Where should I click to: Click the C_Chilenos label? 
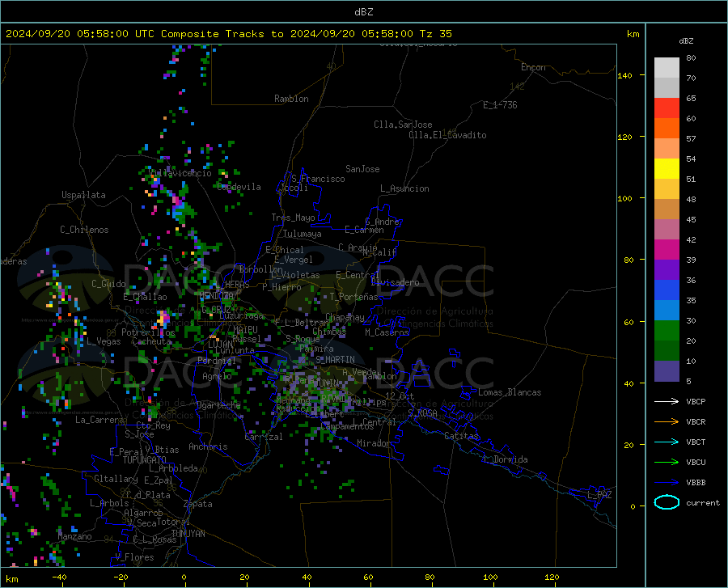[84, 230]
